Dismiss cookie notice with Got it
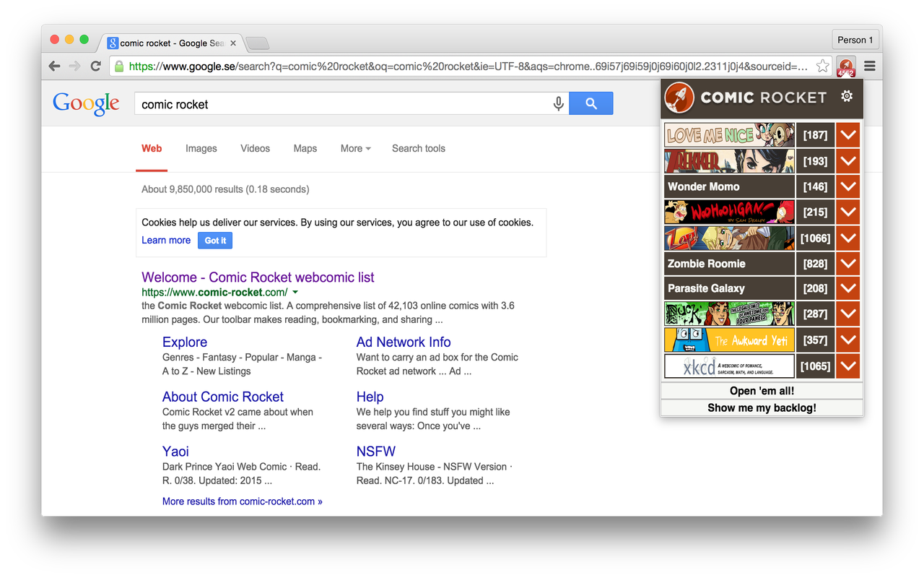Viewport: 924px width, 578px height. click(215, 241)
